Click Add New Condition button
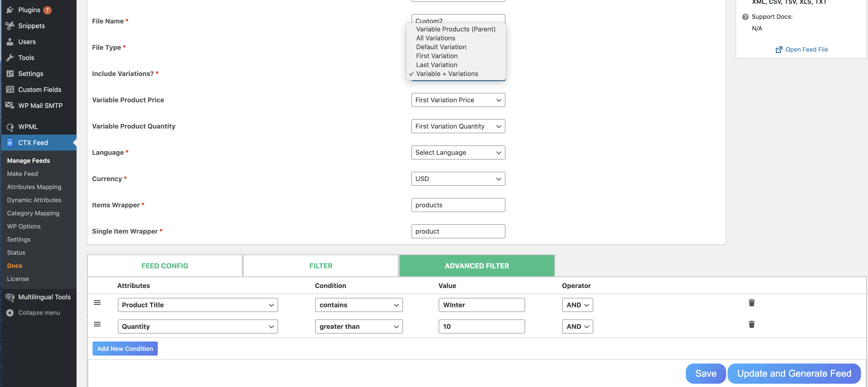The width and height of the screenshot is (868, 387). pyautogui.click(x=124, y=348)
